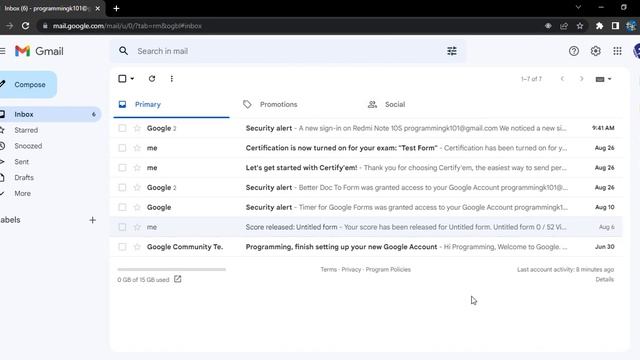640x360 pixels.
Task: Switch to the Primary tab
Action: coord(171,104)
